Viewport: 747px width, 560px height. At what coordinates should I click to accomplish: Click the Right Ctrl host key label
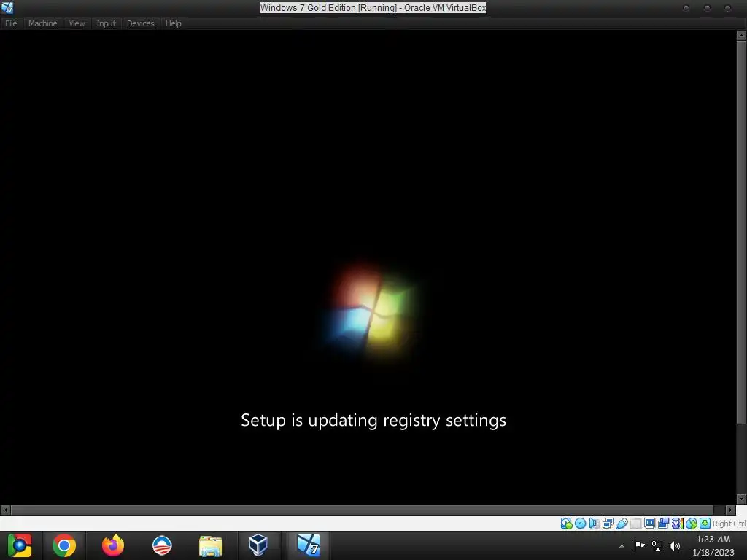click(x=729, y=524)
